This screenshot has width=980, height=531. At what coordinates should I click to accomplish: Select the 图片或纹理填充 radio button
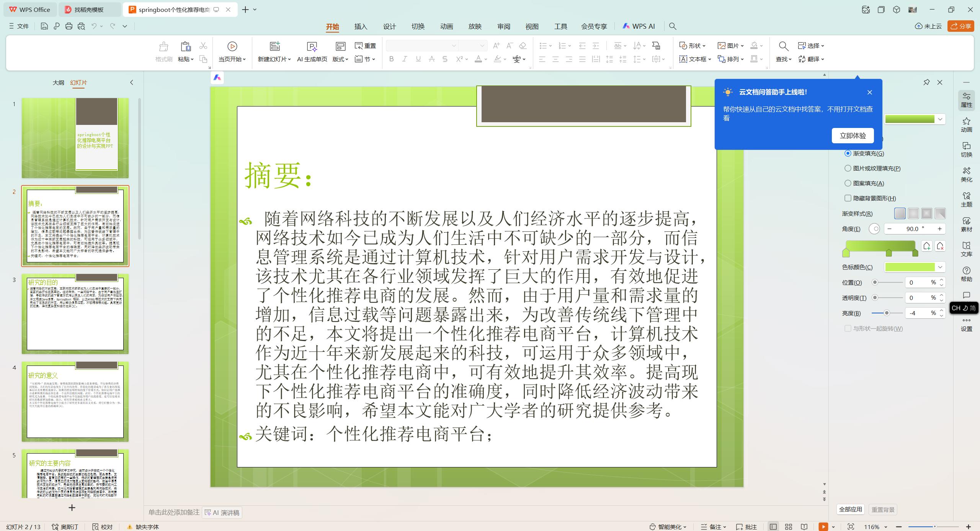[x=848, y=168]
